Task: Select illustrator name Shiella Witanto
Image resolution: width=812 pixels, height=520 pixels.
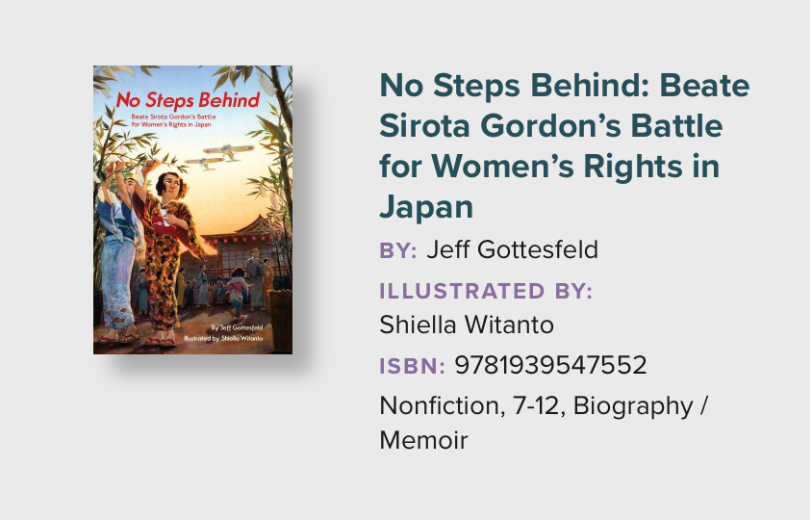Action: click(x=467, y=325)
